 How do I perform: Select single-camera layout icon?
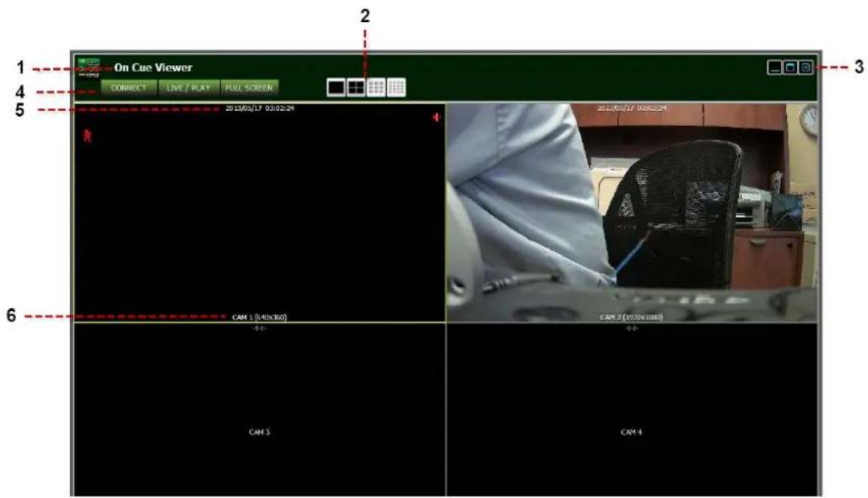click(x=336, y=87)
